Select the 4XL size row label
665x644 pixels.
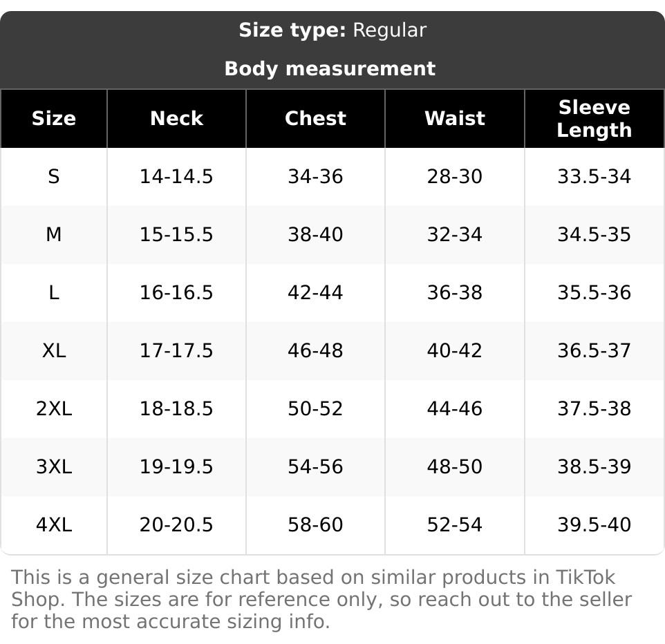click(54, 525)
